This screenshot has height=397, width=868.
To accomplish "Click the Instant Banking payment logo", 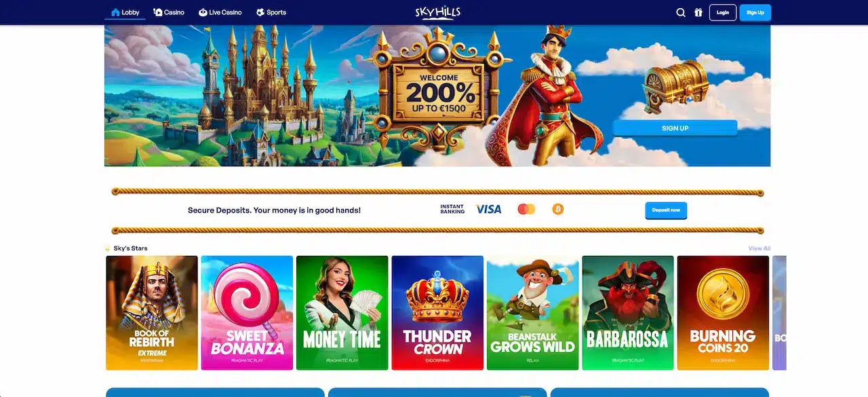I will pyautogui.click(x=452, y=209).
